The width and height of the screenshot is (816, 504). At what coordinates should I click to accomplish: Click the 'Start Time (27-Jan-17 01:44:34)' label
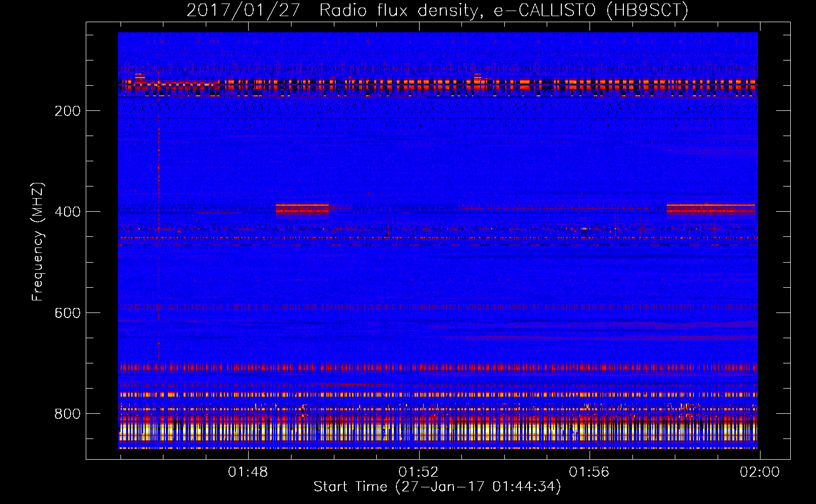click(x=437, y=487)
